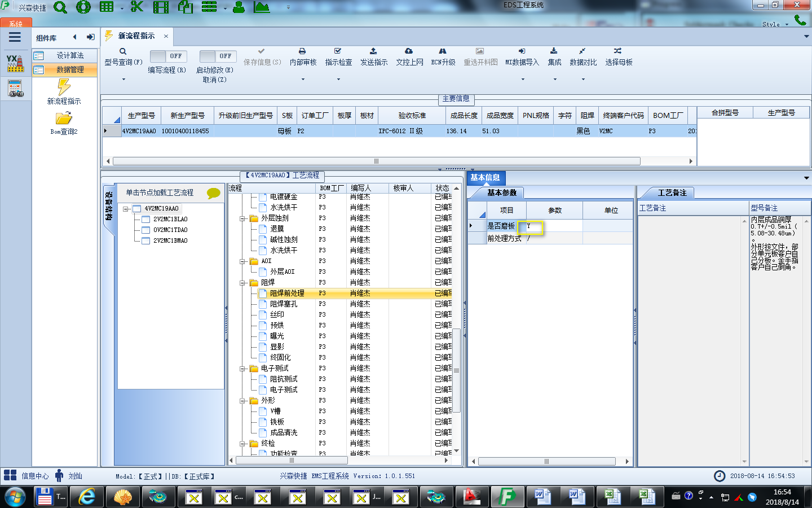Switch to the 系统 ribbon tab
This screenshot has width=812, height=508.
16,23
